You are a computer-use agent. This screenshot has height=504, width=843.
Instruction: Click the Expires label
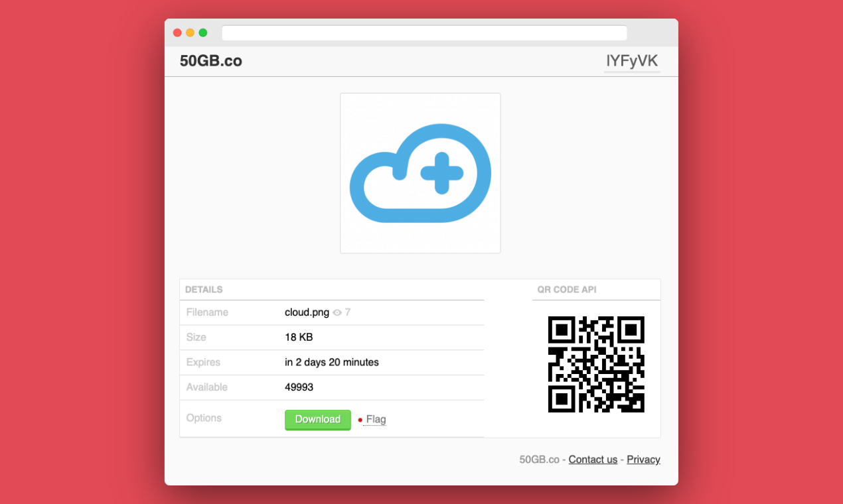[x=203, y=363]
